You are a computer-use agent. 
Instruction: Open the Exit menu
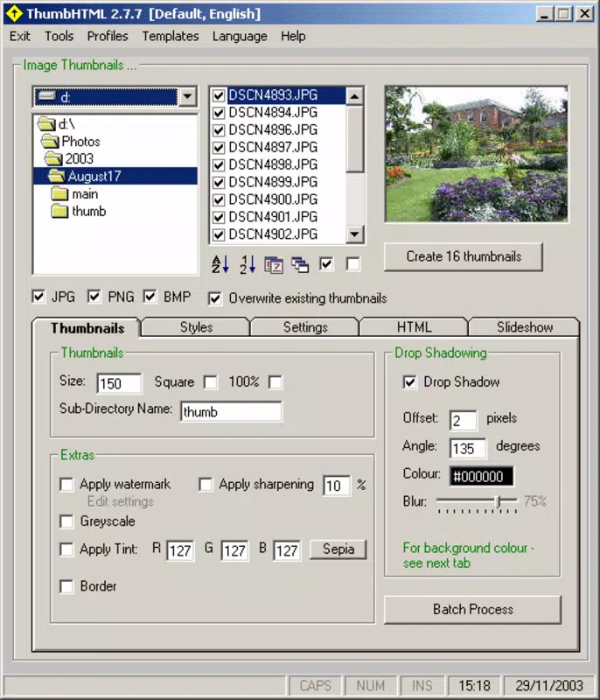(x=20, y=36)
